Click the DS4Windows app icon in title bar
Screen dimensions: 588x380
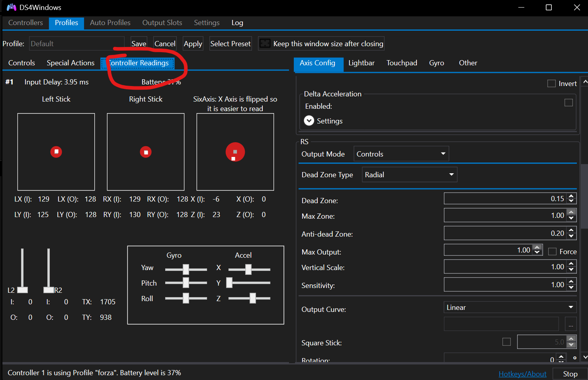coord(11,8)
